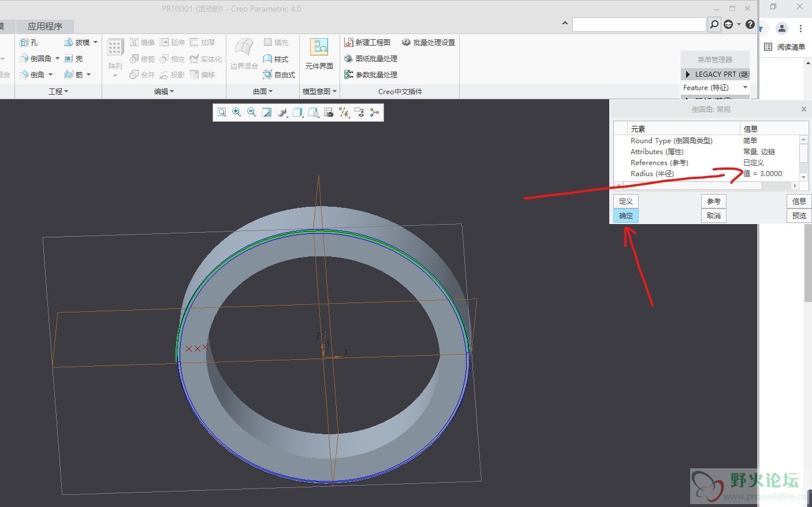Toggle spin center icon
This screenshot has height=507, width=812.
click(x=375, y=113)
